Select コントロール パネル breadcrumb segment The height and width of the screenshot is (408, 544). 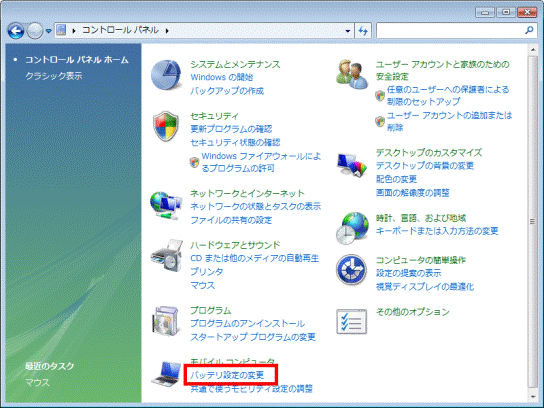point(120,30)
